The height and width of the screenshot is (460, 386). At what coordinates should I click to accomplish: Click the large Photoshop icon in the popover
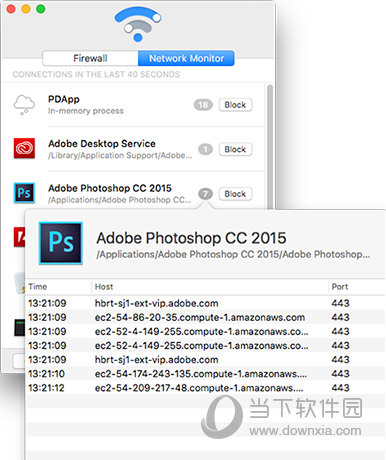(61, 243)
